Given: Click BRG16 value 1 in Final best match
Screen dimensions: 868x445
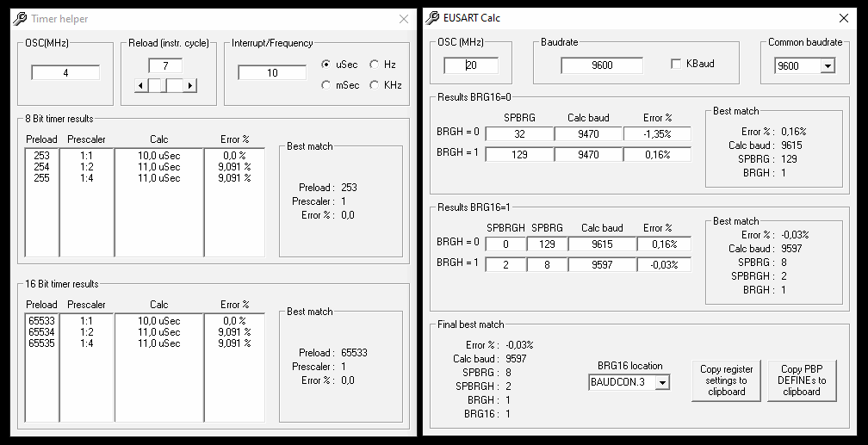Looking at the screenshot, I should pyautogui.click(x=508, y=413).
